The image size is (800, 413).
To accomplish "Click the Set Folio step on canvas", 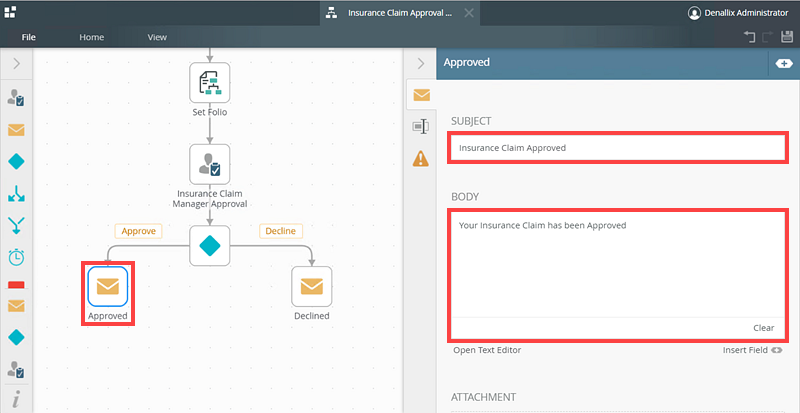I will coord(210,82).
